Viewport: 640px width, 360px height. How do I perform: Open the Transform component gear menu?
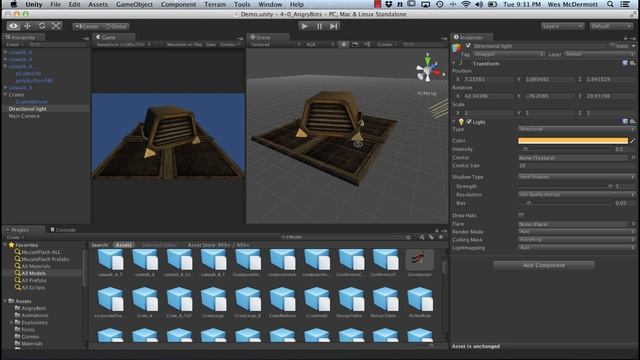(x=632, y=63)
